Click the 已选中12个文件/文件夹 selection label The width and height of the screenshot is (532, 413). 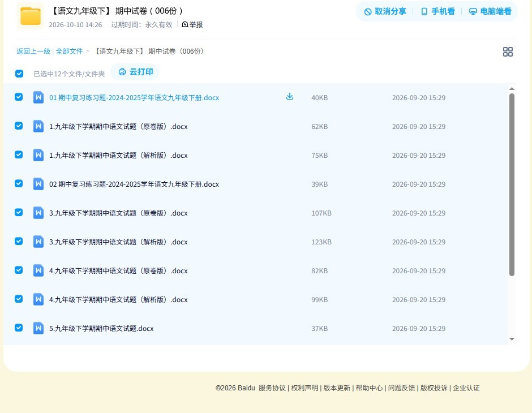click(x=69, y=74)
